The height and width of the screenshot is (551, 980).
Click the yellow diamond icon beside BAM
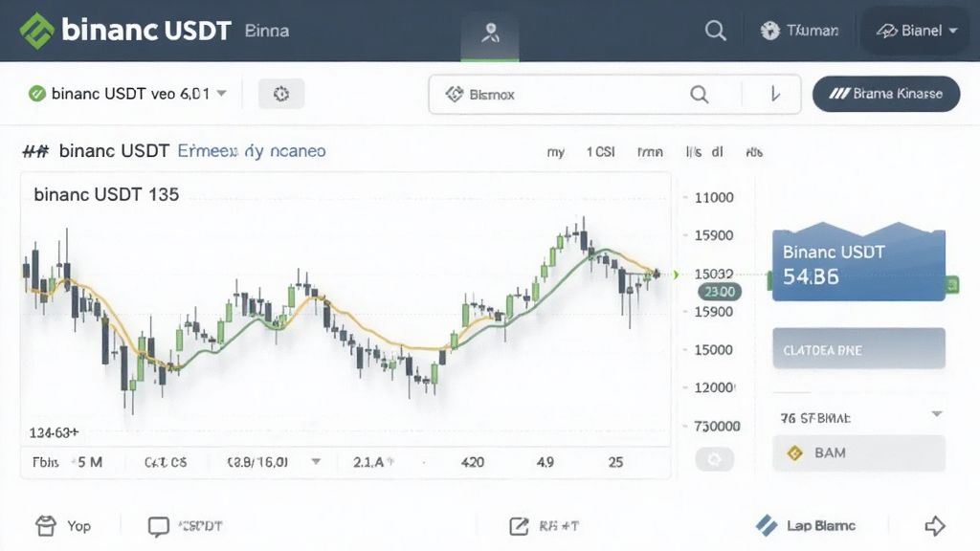click(x=795, y=452)
